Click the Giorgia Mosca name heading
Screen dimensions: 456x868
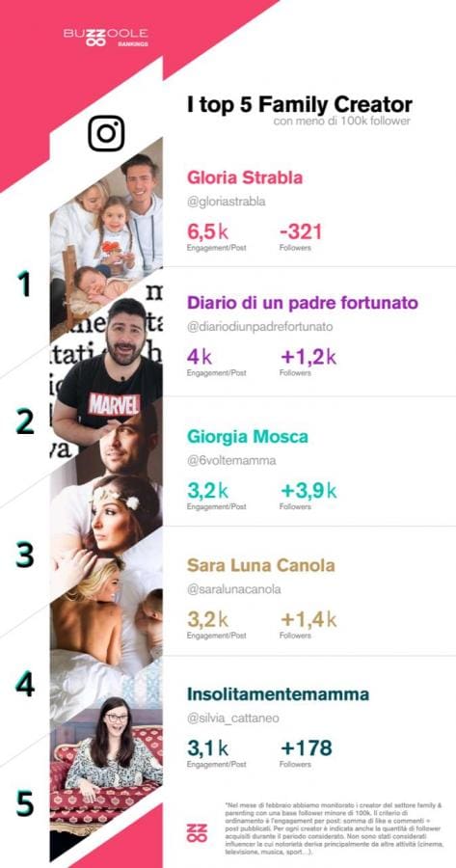point(248,437)
